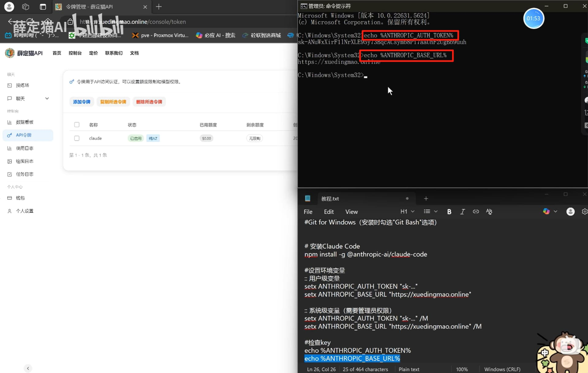Image resolution: width=588 pixels, height=373 pixels.
Task: Click the 使用日志 chart icon
Action: pyautogui.click(x=9, y=148)
